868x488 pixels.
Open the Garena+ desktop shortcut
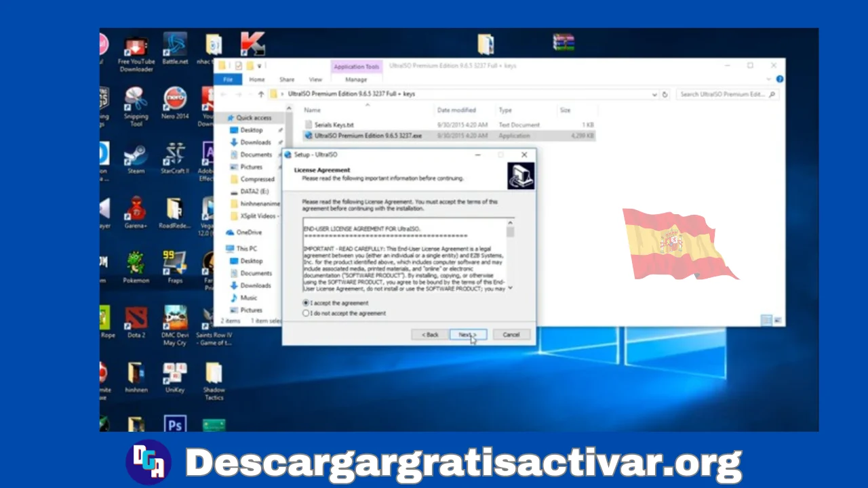pyautogui.click(x=136, y=213)
